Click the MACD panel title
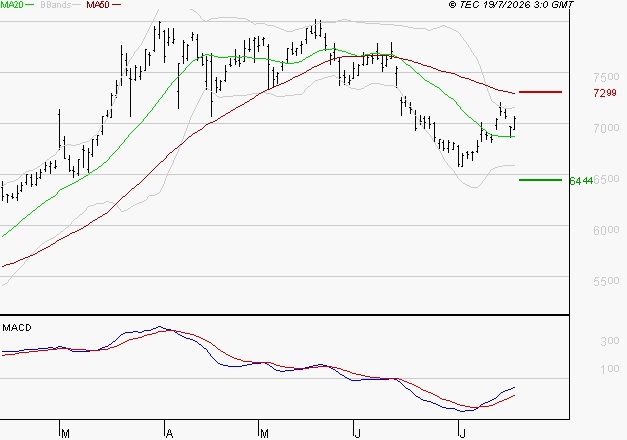Screen dimensions: 627x440 pos(17,328)
